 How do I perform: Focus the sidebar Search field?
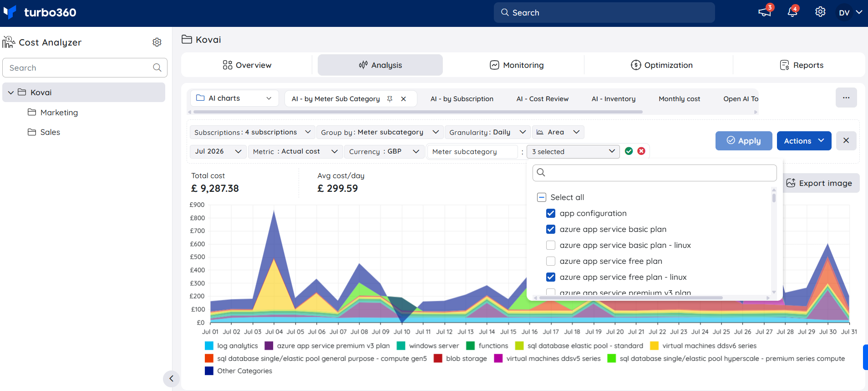[85, 67]
